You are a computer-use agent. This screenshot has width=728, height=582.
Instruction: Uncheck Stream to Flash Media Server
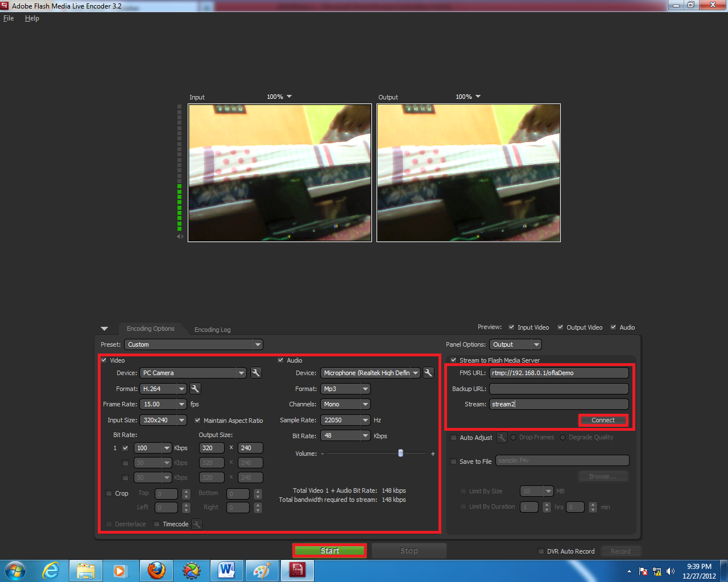pyautogui.click(x=453, y=360)
